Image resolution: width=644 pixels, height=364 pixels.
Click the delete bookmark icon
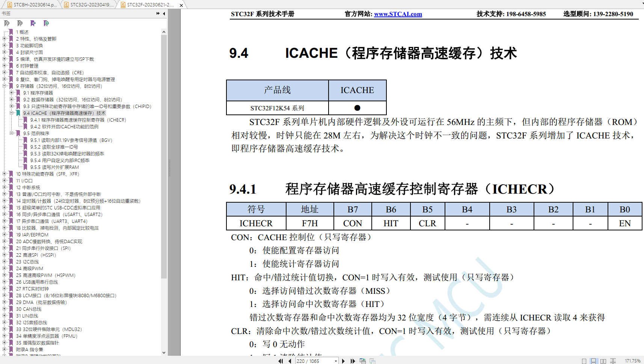(x=7, y=23)
